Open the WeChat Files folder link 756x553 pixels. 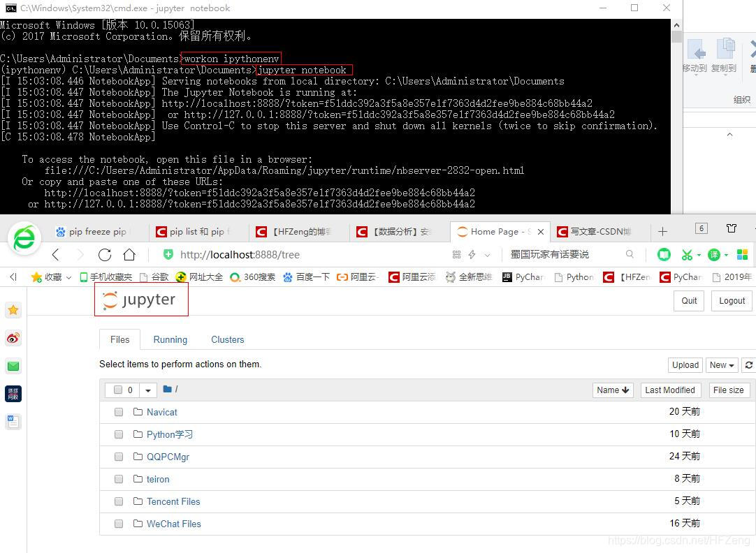[x=173, y=524]
